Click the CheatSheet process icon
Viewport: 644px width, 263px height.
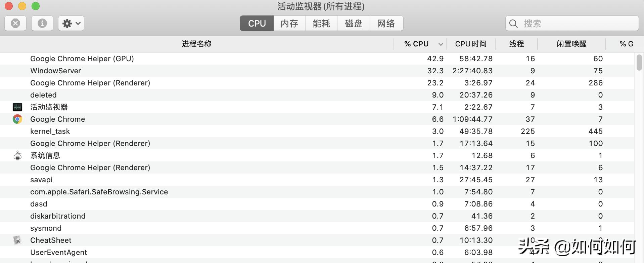(x=17, y=240)
